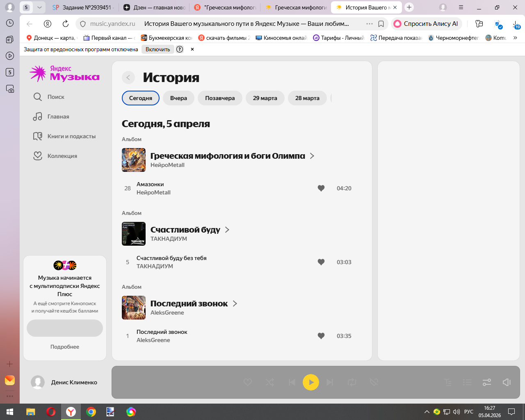The height and width of the screenshot is (420, 525).
Task: Open cover of Последний звонок album
Action: tap(134, 308)
